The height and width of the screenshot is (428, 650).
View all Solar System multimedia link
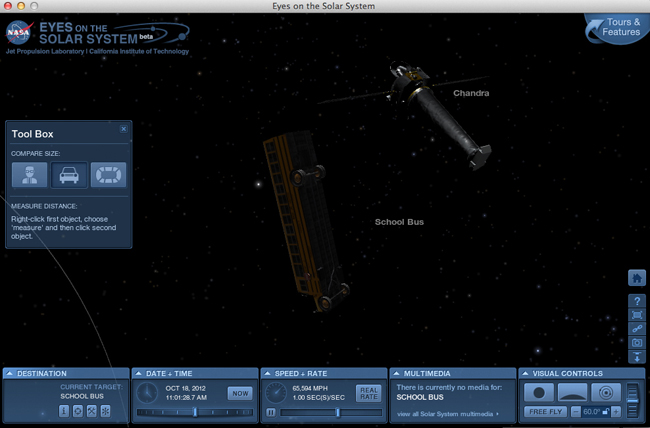[448, 414]
